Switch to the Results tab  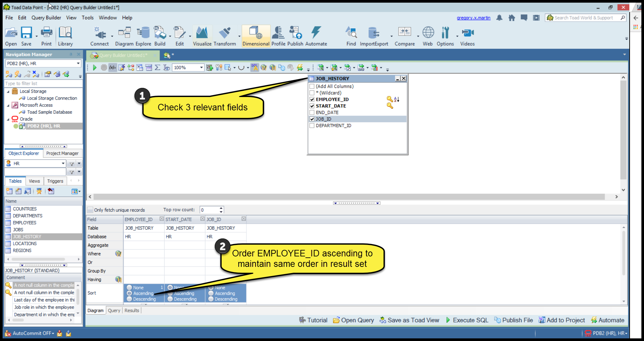[x=132, y=311]
